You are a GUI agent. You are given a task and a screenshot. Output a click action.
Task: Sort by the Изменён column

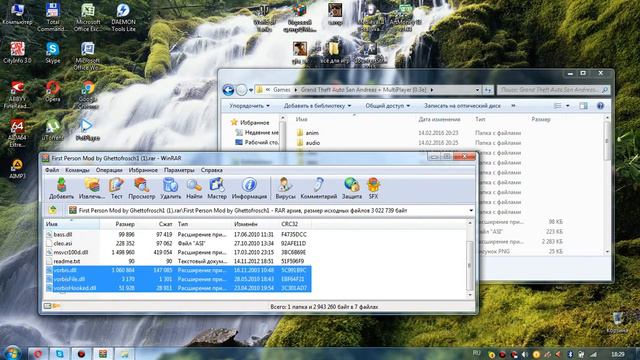pos(255,224)
